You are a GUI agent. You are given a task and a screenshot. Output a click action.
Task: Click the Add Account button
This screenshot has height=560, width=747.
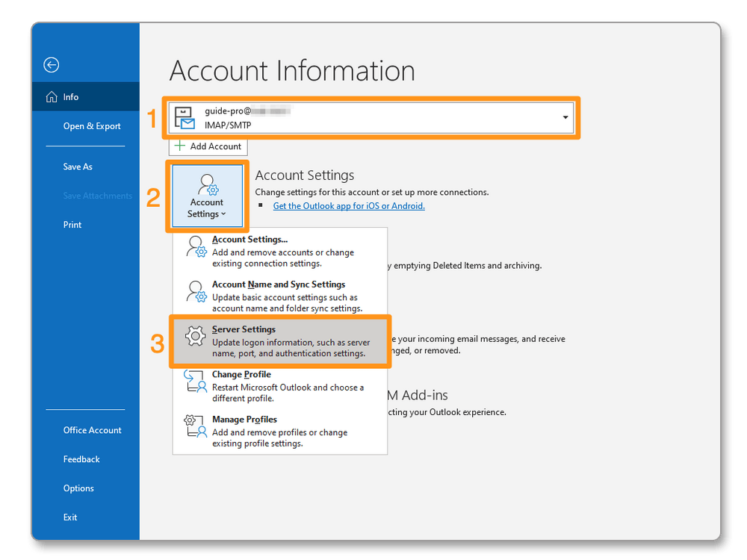(208, 146)
